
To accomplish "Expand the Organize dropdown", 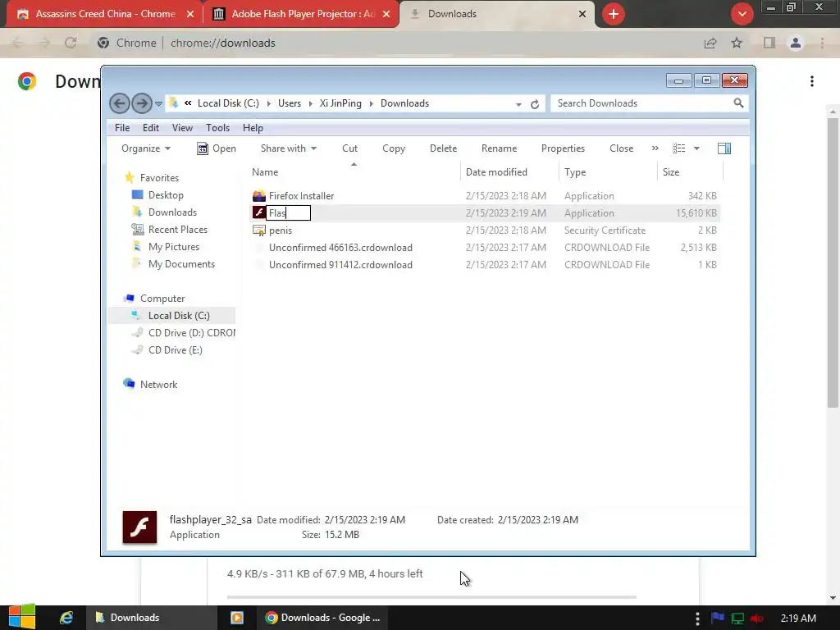I will point(146,148).
